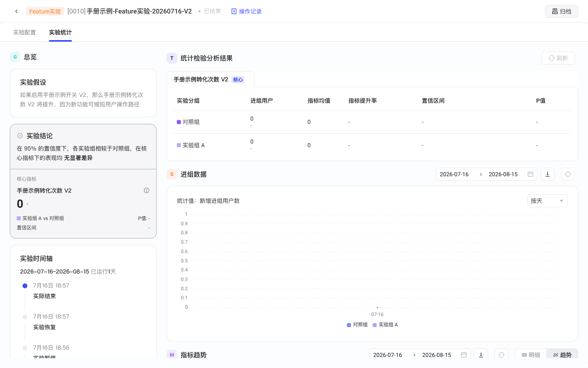Click the 核心 badge on the metric tab
The height and width of the screenshot is (368, 588).
(x=238, y=80)
